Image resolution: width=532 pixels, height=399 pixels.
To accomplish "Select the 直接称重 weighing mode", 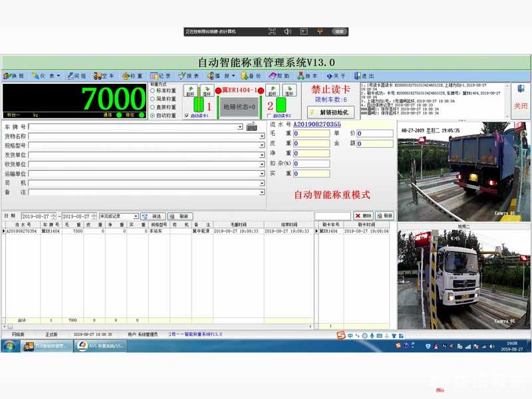I will (x=152, y=107).
